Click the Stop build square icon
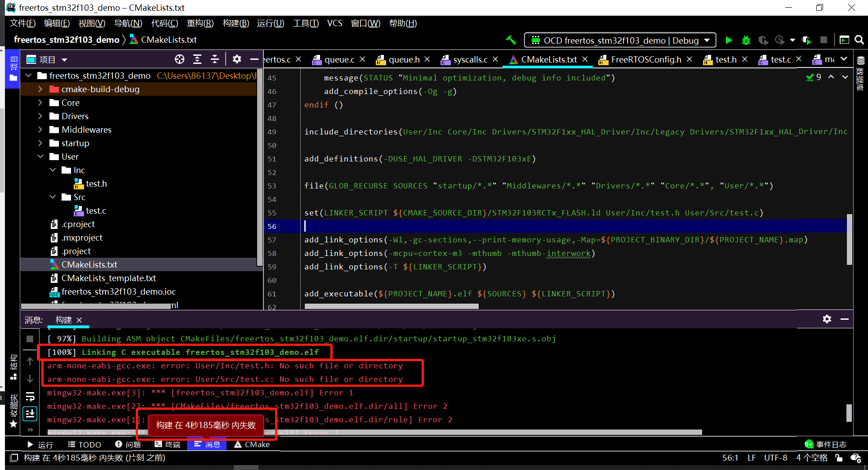 point(30,339)
